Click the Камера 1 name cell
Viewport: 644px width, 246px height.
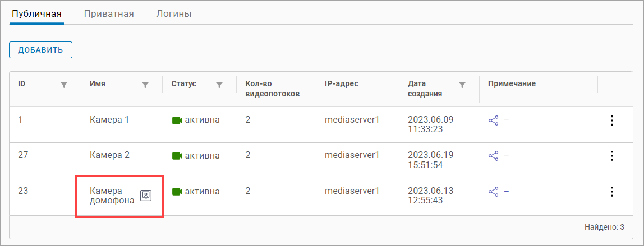coord(109,120)
